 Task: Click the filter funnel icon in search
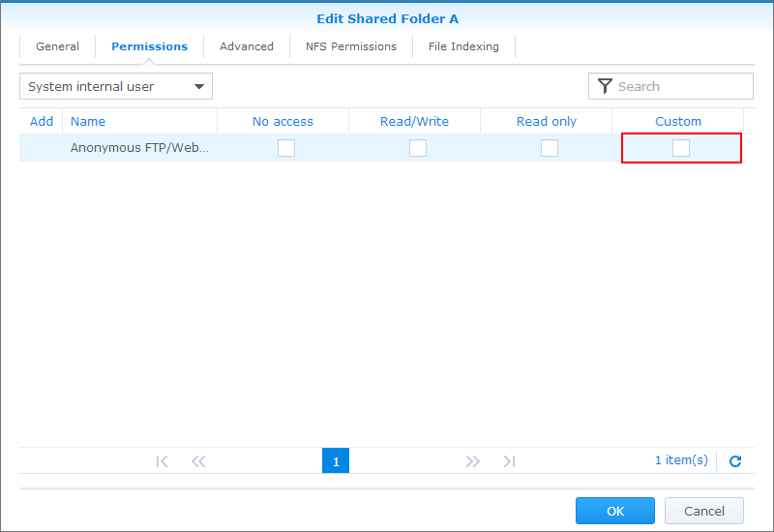[x=605, y=86]
